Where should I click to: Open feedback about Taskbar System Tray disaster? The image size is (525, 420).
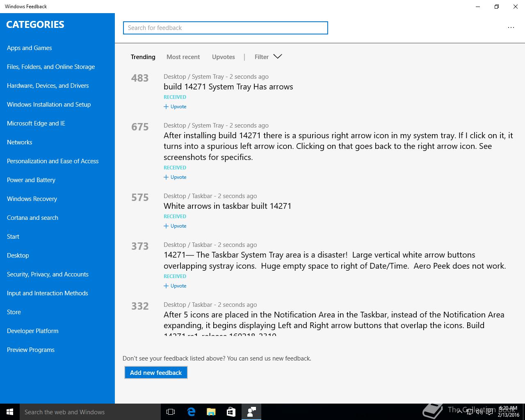point(335,260)
